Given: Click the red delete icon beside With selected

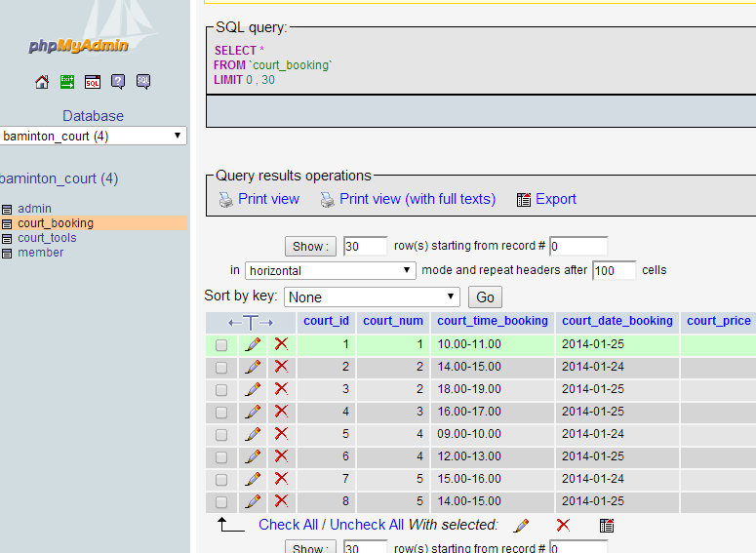Looking at the screenshot, I should (x=563, y=525).
